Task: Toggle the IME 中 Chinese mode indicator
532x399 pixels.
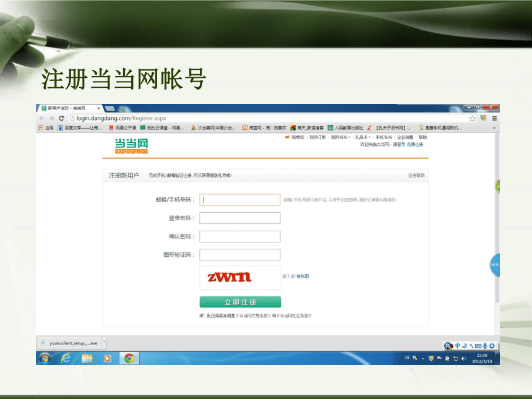Action: [458, 346]
